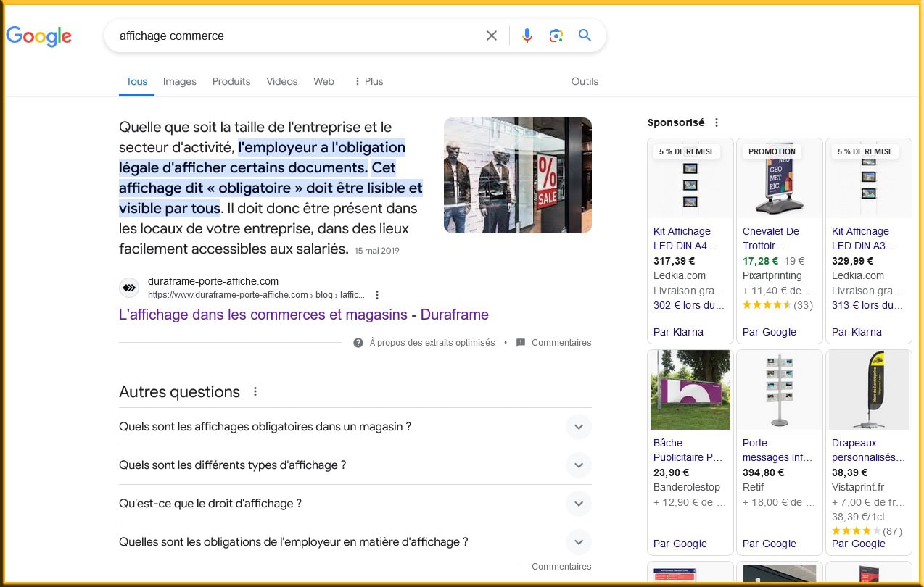Image resolution: width=924 pixels, height=587 pixels.
Task: Switch to the Images search tab
Action: pyautogui.click(x=179, y=81)
